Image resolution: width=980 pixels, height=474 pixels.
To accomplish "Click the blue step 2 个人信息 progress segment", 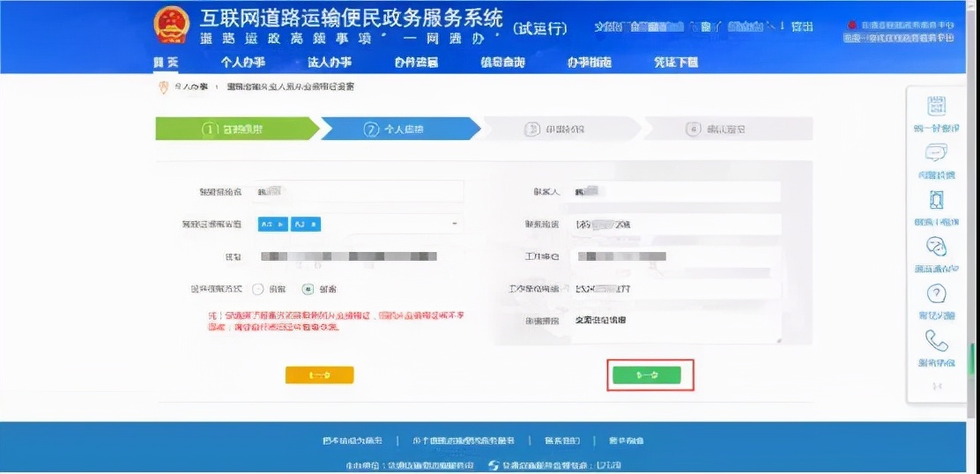I will (400, 129).
